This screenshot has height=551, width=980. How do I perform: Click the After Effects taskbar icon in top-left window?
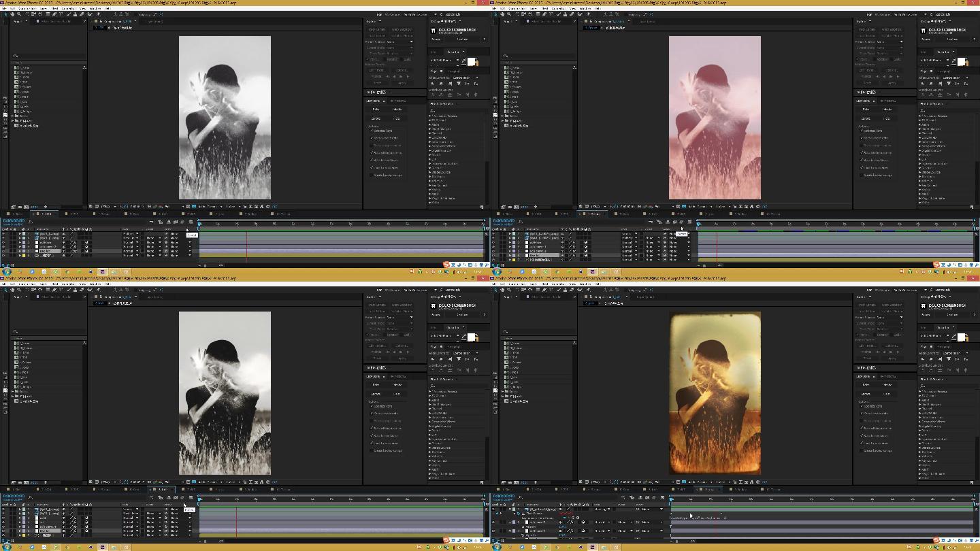click(102, 271)
